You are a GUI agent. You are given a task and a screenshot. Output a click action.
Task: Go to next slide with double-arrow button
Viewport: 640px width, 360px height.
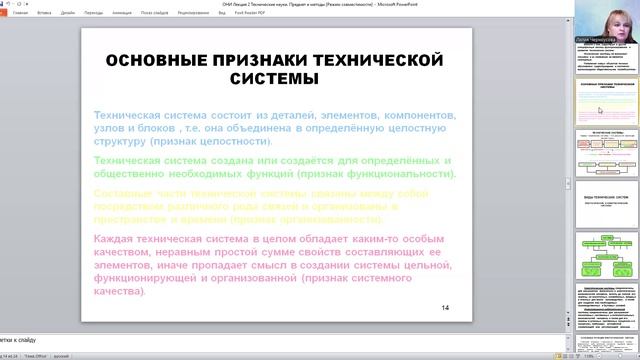pyautogui.click(x=568, y=324)
